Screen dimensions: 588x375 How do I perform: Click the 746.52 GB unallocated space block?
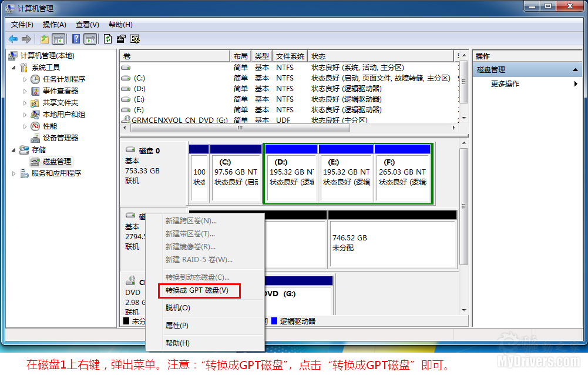[392, 241]
